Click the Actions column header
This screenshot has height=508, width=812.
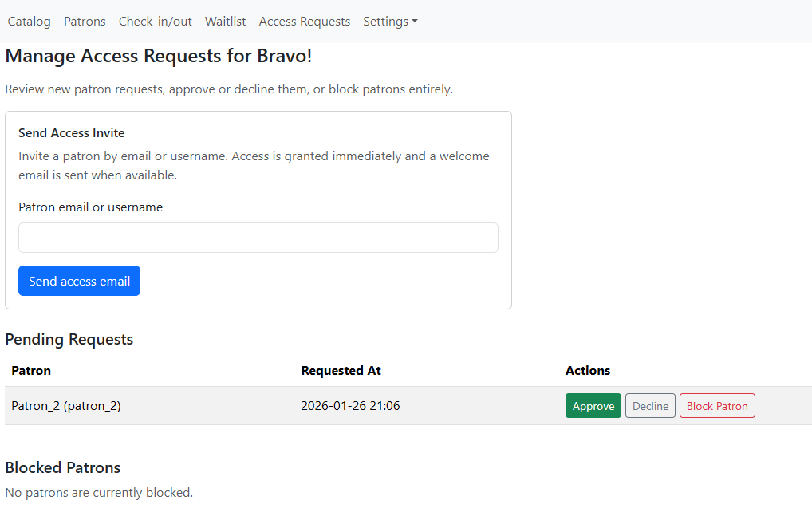point(588,371)
